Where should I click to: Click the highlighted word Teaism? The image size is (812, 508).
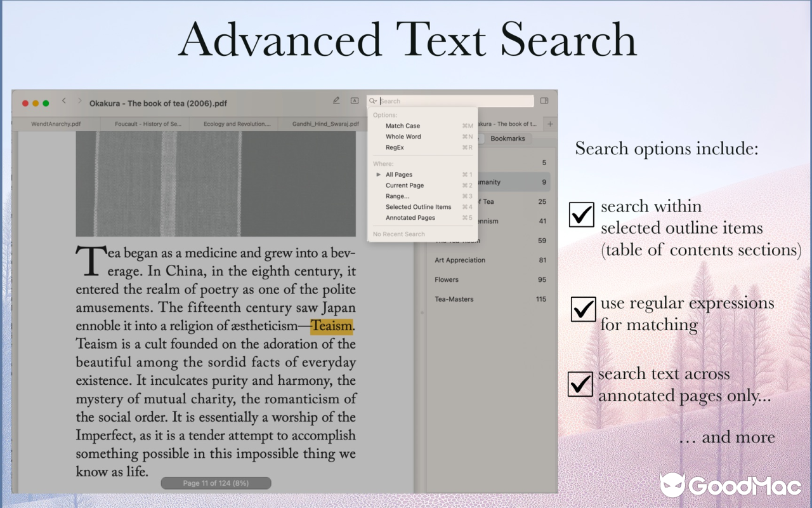point(332,326)
